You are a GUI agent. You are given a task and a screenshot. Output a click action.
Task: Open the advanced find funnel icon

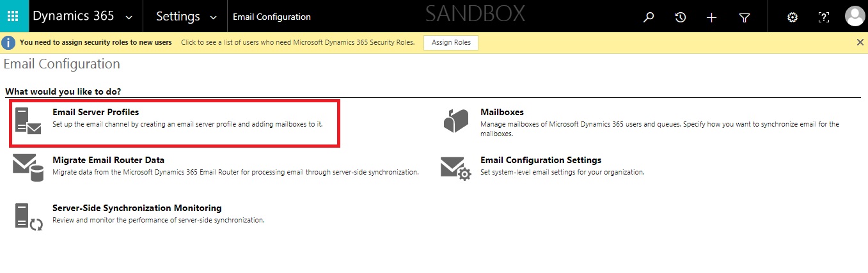click(x=744, y=17)
